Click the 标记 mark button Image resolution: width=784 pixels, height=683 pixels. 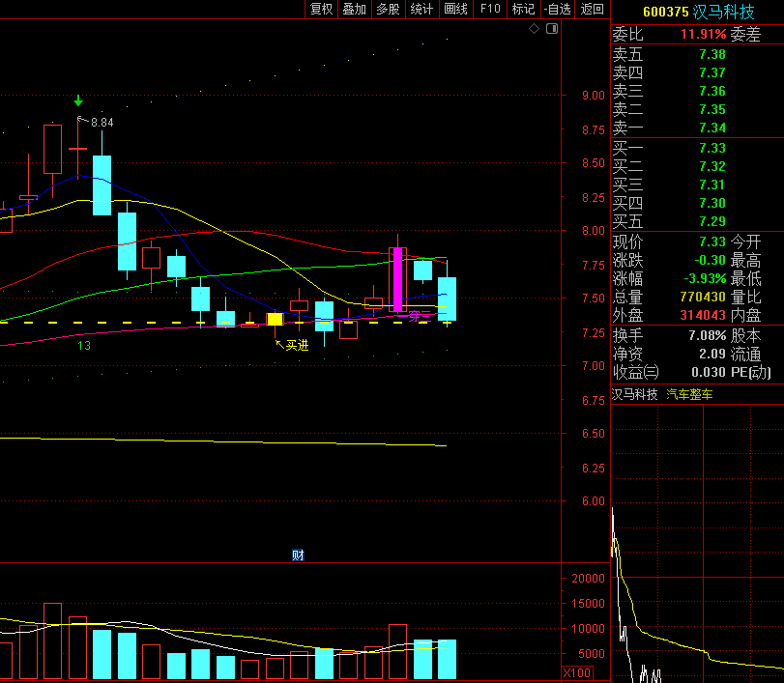(x=524, y=9)
